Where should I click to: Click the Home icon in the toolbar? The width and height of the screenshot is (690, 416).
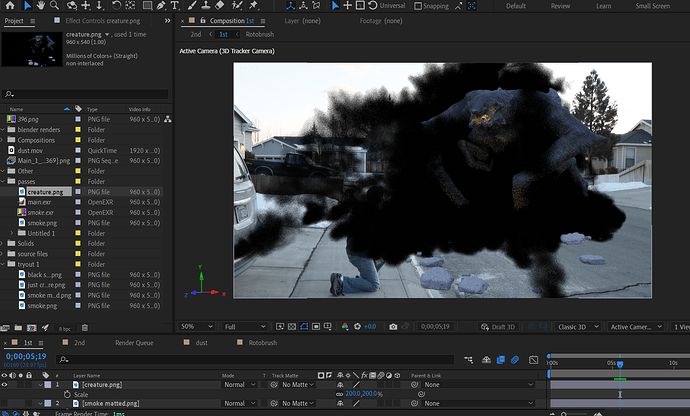(10, 5)
